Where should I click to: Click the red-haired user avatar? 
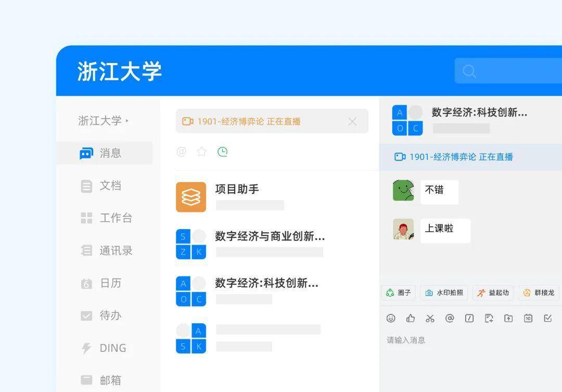click(x=403, y=229)
